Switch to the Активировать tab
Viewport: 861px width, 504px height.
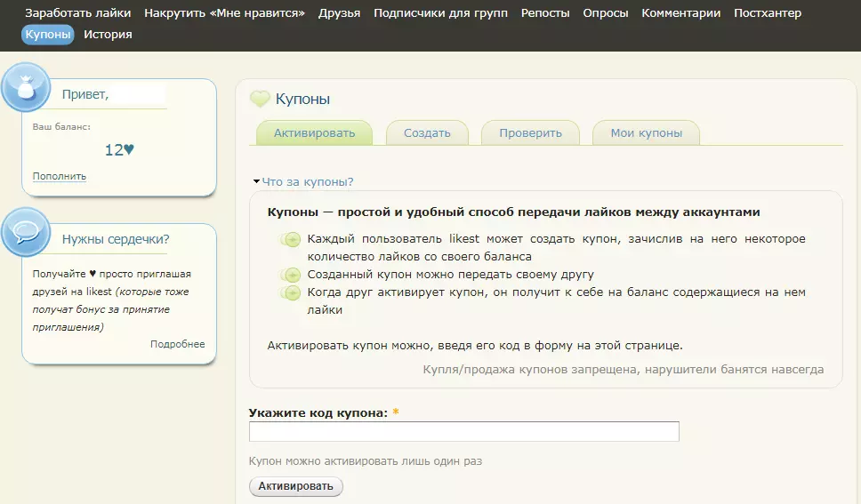tap(315, 132)
